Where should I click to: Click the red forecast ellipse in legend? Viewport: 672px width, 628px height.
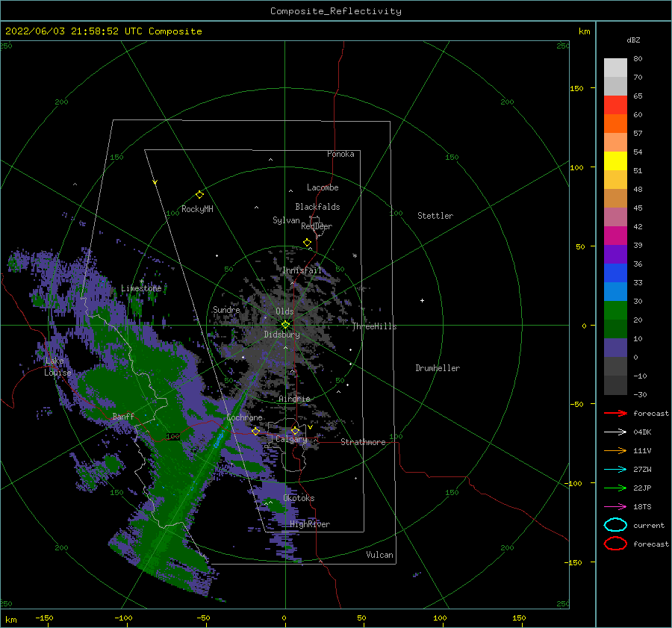tap(615, 544)
